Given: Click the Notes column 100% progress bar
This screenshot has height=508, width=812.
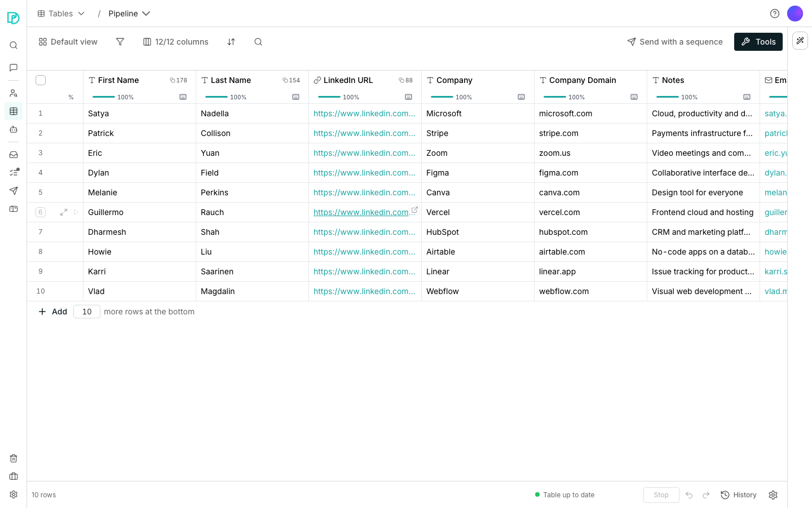Looking at the screenshot, I should coord(668,97).
